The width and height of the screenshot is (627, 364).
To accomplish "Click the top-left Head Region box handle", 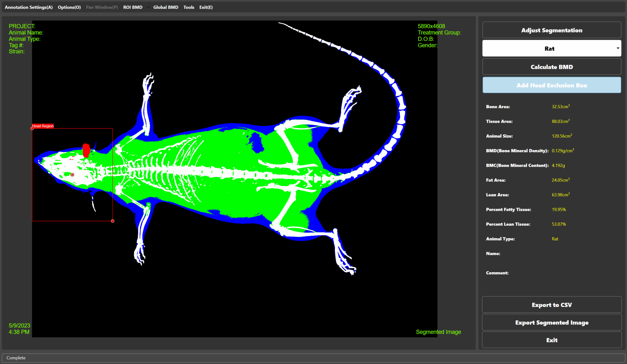I will [x=32, y=128].
